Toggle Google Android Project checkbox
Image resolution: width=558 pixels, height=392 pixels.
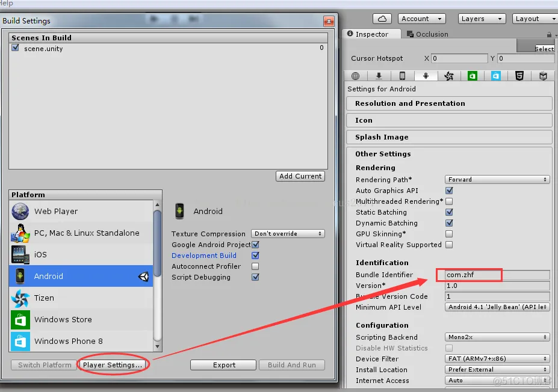[x=255, y=245]
